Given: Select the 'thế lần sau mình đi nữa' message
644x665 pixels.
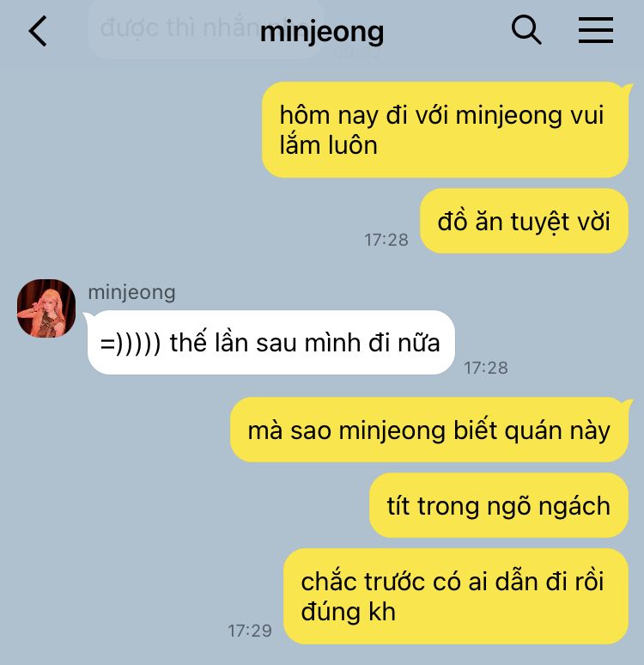Looking at the screenshot, I should (271, 342).
